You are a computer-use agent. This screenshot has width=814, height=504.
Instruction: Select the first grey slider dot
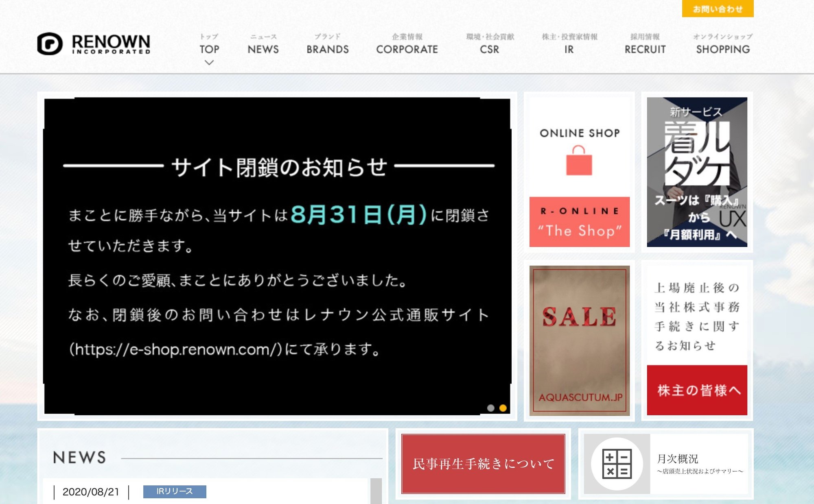[491, 408]
